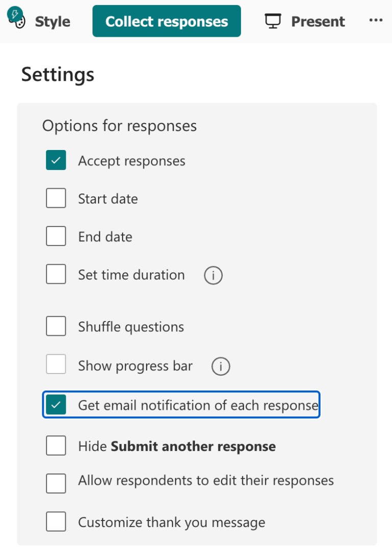Enable the End date option
This screenshot has height=547, width=392.
[56, 236]
